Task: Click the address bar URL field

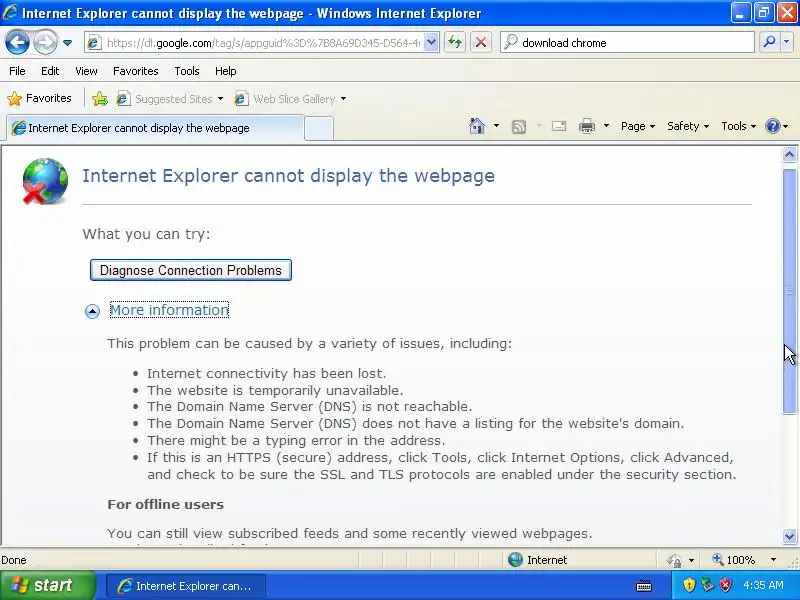Action: 263,43
